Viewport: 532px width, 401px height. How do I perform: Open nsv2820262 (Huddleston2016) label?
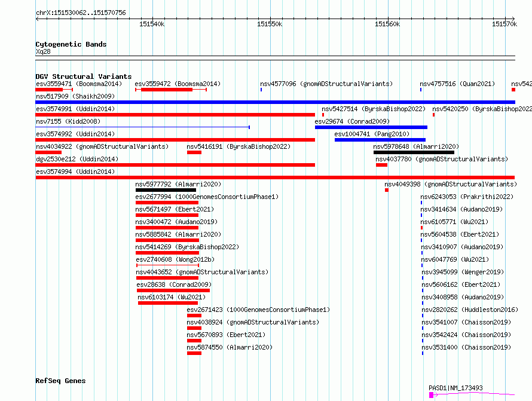[470, 310]
